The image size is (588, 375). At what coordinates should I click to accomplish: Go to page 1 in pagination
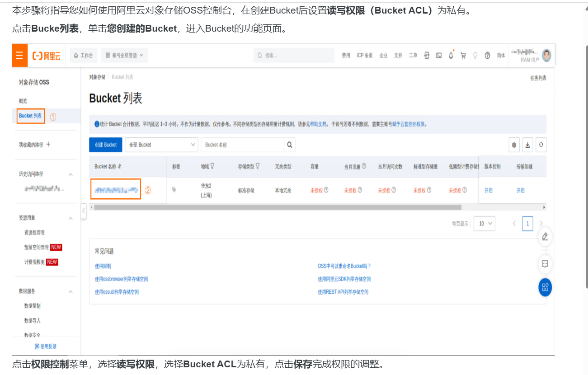click(x=527, y=224)
